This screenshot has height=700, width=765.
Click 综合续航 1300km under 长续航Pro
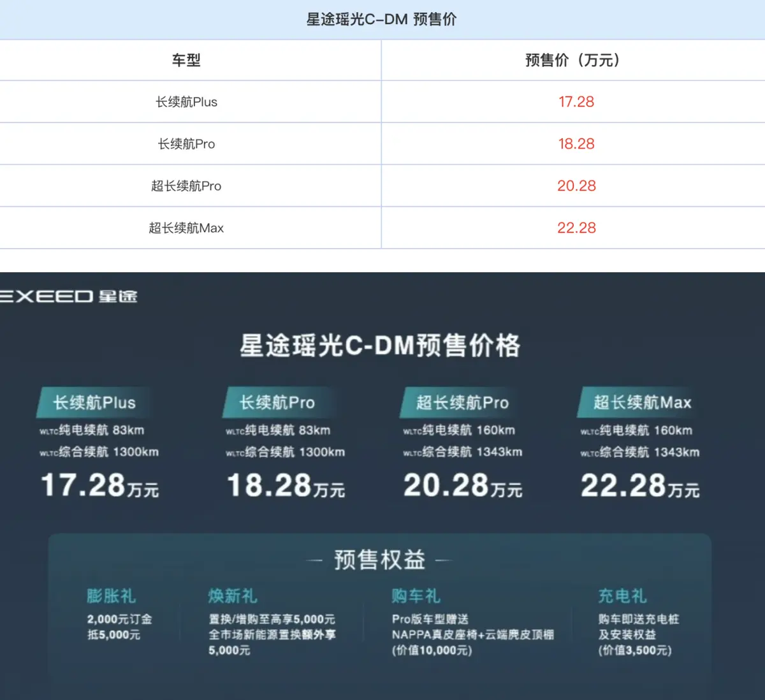click(285, 452)
